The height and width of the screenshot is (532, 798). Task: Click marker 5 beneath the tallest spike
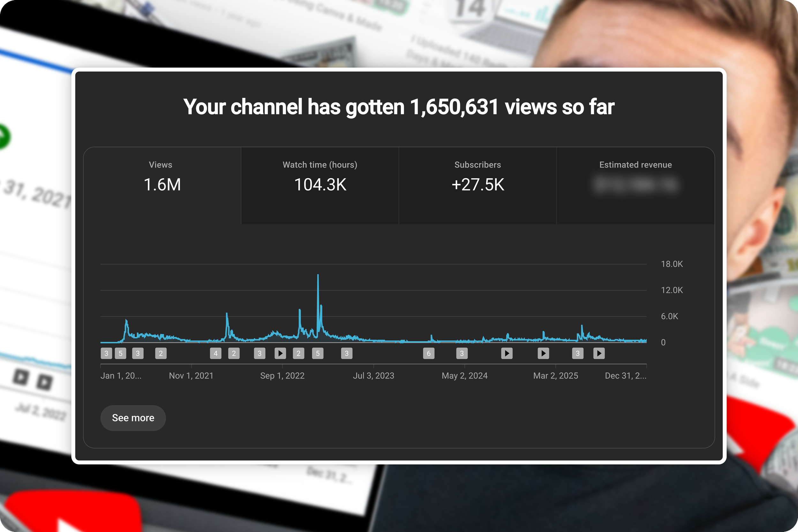click(x=318, y=354)
